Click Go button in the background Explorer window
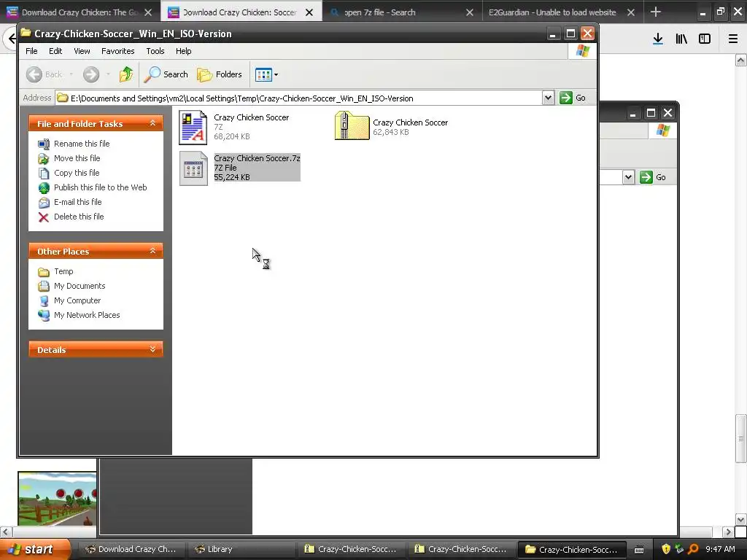Viewport: 747px width, 560px height. pyautogui.click(x=653, y=177)
